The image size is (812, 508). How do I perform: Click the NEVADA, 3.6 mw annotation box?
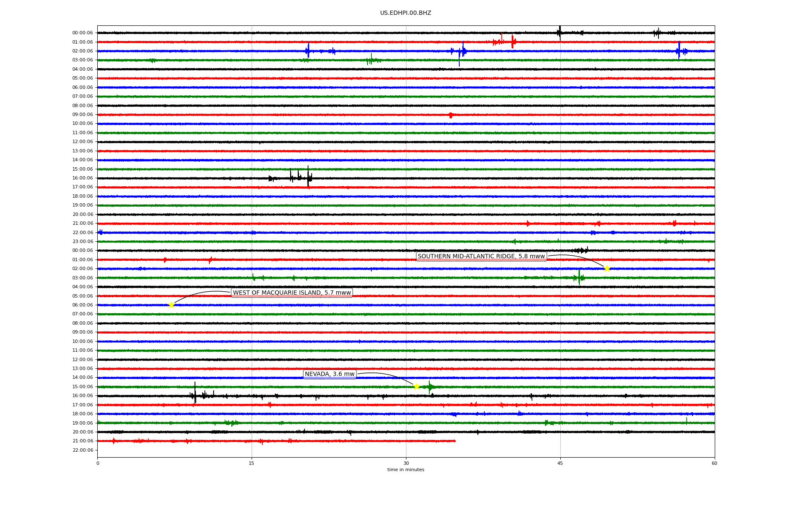tap(329, 374)
